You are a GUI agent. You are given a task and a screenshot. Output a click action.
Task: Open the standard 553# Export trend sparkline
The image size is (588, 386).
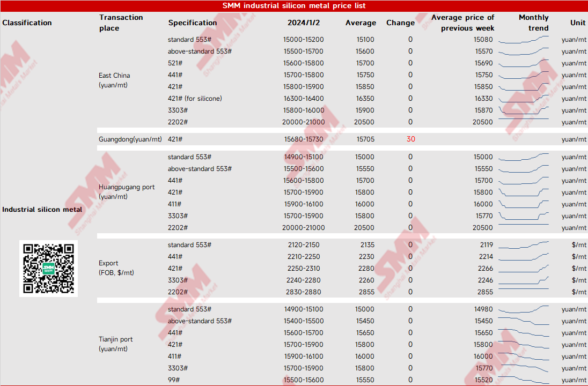tap(523, 244)
